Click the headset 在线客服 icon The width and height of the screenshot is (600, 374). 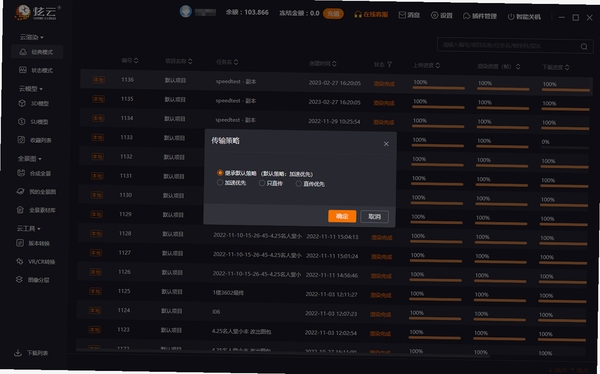tap(358, 15)
